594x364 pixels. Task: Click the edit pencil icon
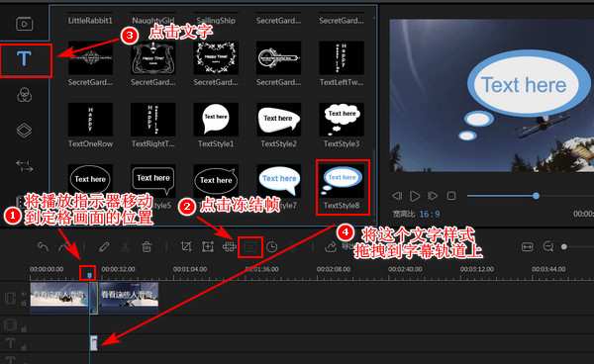pyautogui.click(x=104, y=247)
